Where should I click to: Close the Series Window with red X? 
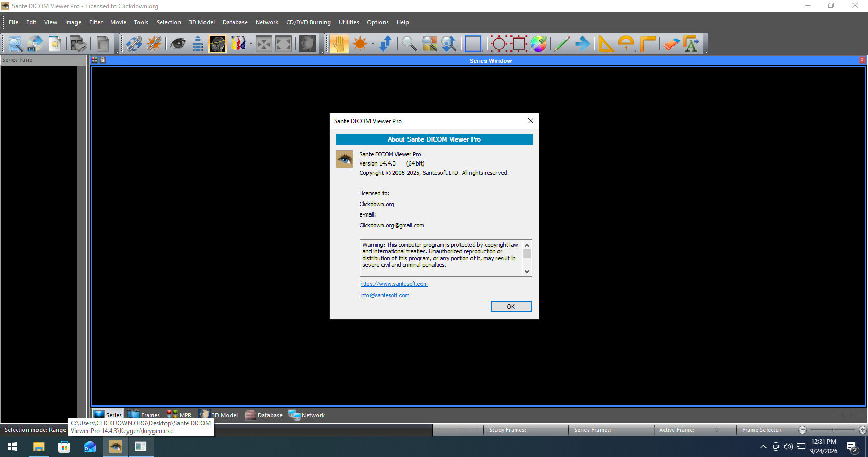(x=862, y=60)
